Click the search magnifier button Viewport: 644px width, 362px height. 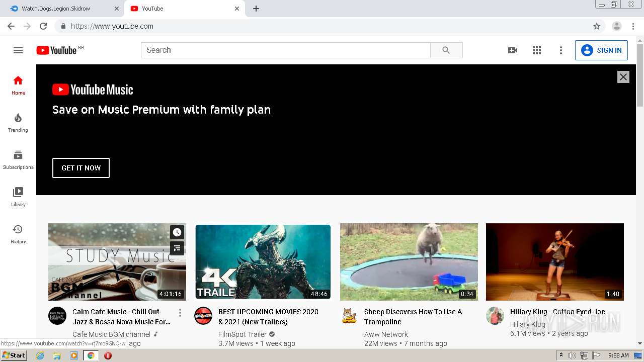coord(446,50)
